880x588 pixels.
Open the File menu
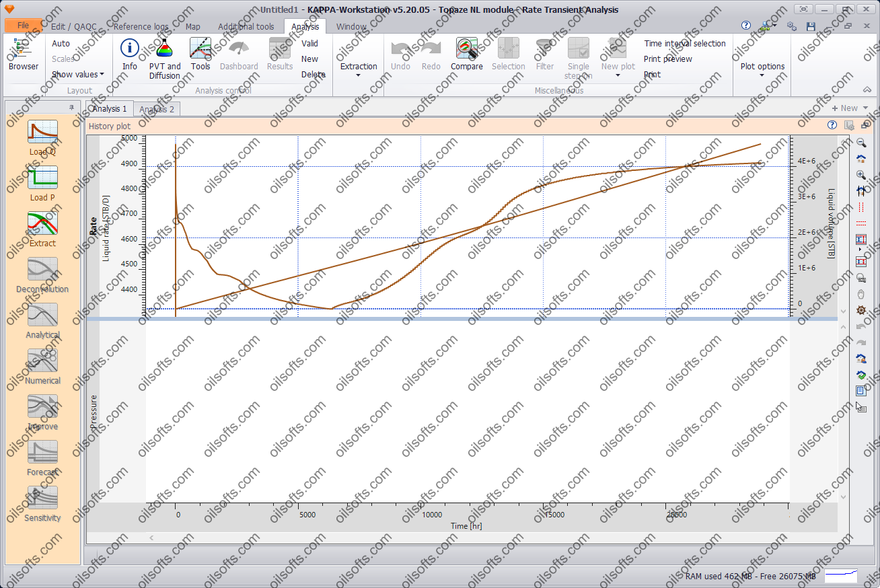click(24, 26)
